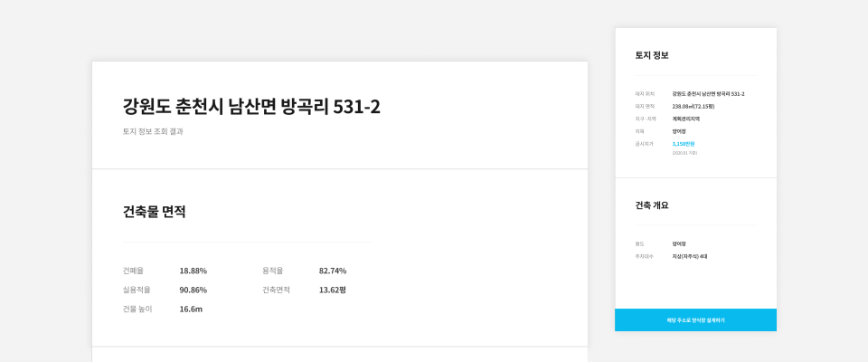Screen dimensions: 868x362
Task: Click the blue 3,158만원 official land price
Action: tap(684, 144)
